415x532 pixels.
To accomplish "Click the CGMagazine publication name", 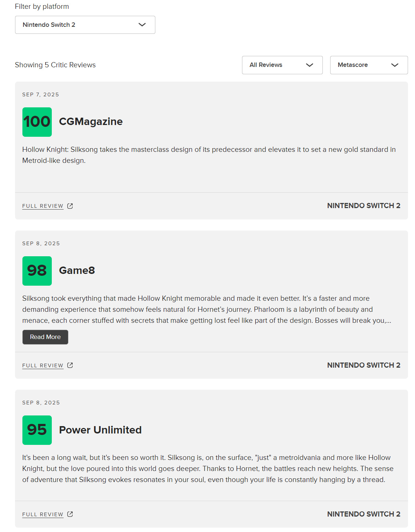I will pos(91,122).
